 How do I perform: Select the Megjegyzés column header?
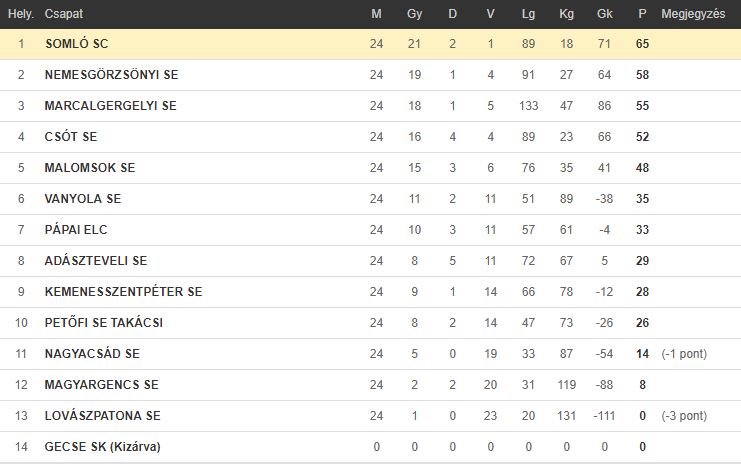[x=693, y=14]
